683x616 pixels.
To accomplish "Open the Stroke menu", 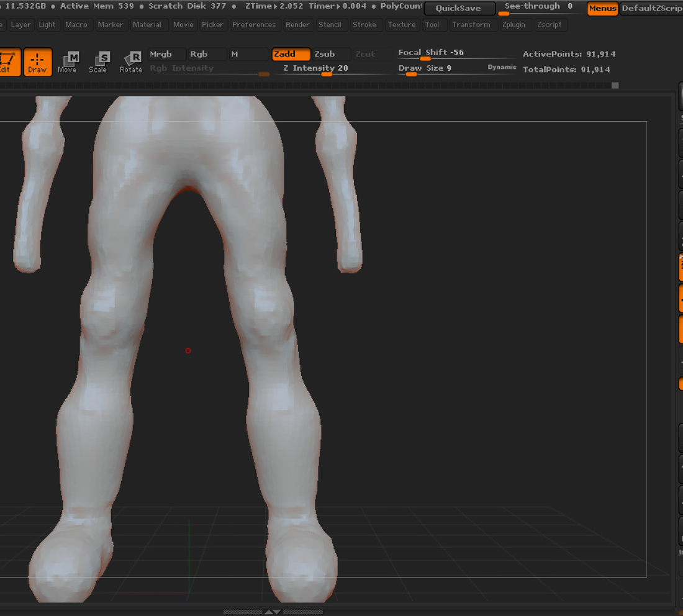I will [x=364, y=25].
